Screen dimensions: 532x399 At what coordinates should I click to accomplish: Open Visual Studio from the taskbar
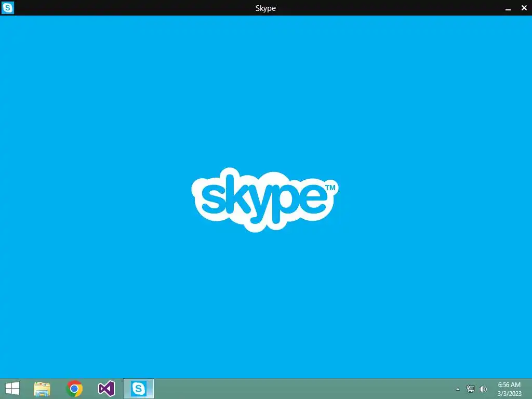pyautogui.click(x=106, y=389)
